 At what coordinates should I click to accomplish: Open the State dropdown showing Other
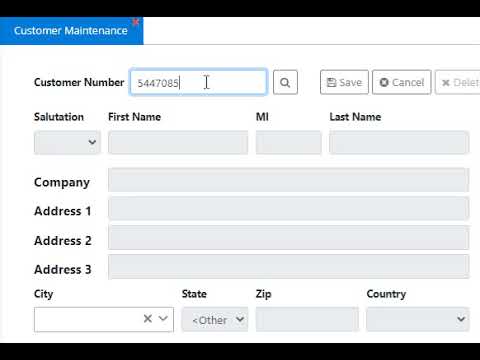coord(215,319)
